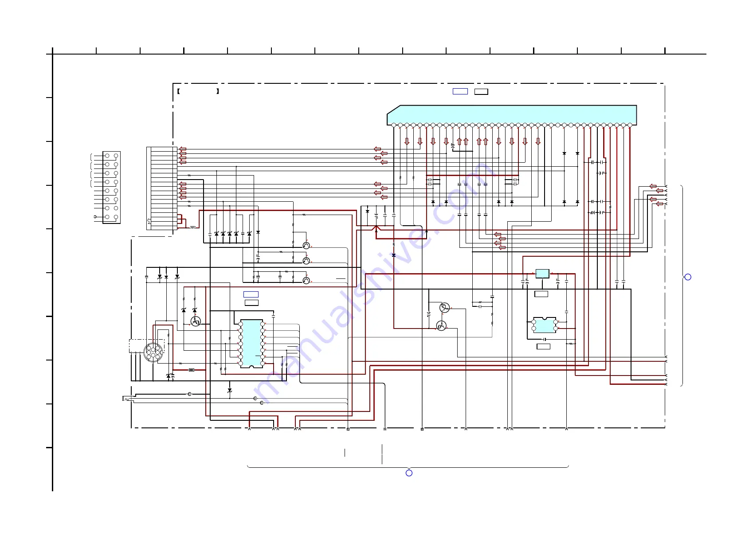
Task: Select transistor left of the 16-pin IC
Action: (x=196, y=321)
